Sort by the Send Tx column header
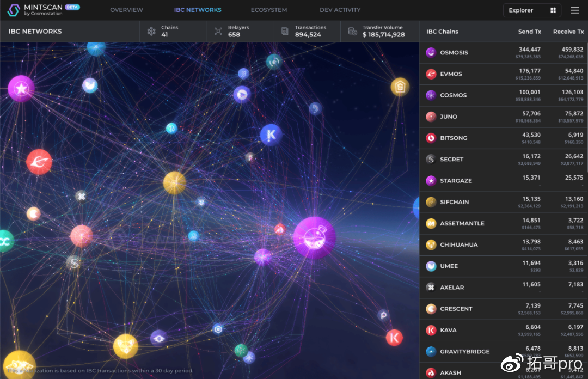588x379 pixels. [x=529, y=32]
